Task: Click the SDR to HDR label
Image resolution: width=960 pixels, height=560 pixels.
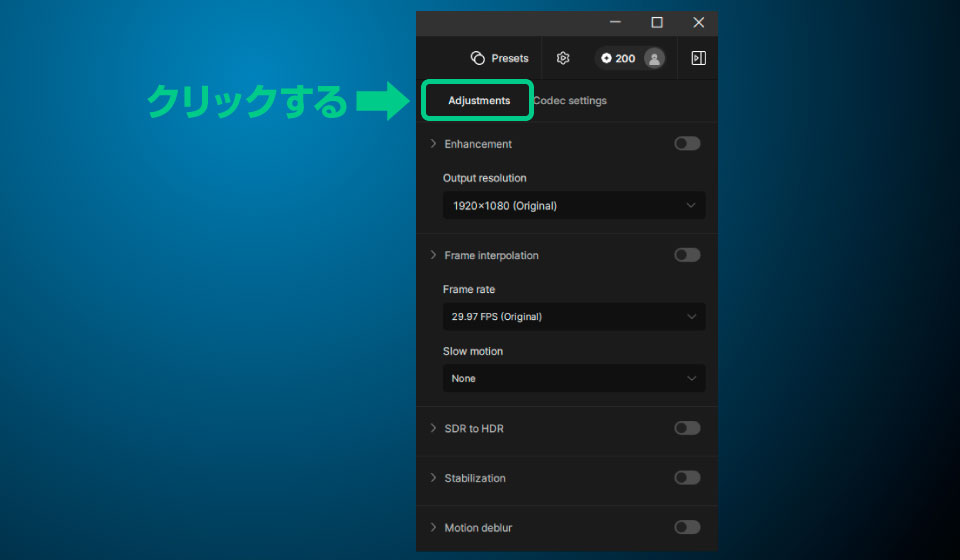Action: (x=474, y=428)
